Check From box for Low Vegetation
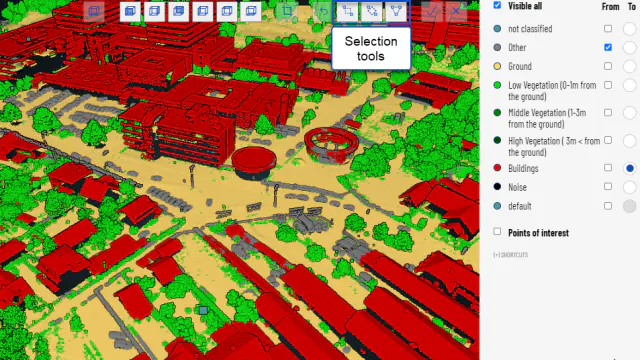Viewport: 640px width, 360px height. [x=608, y=85]
